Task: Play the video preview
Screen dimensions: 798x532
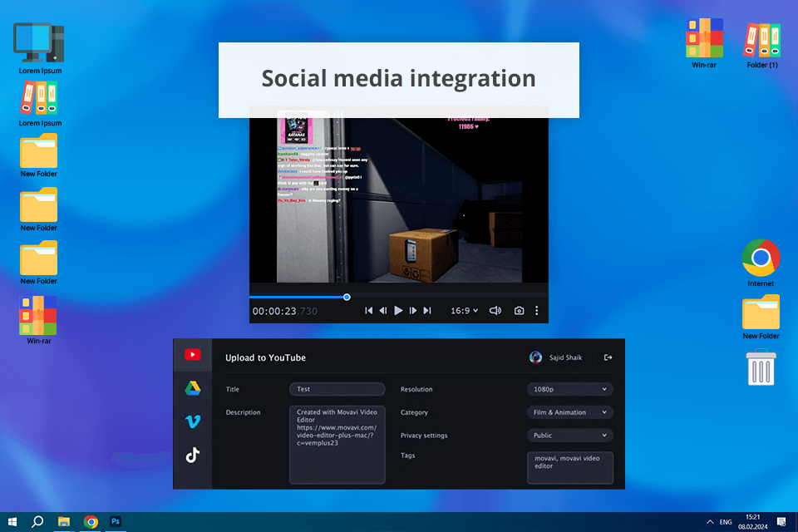Action: tap(398, 311)
